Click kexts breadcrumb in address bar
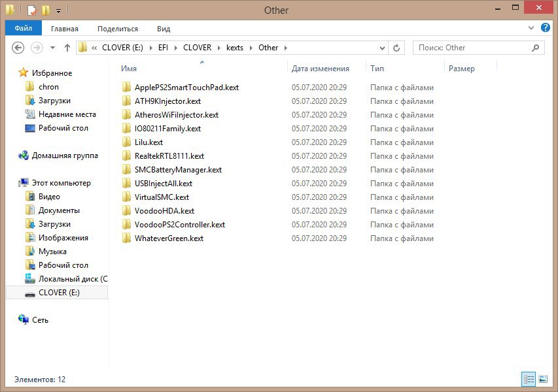 coord(235,48)
